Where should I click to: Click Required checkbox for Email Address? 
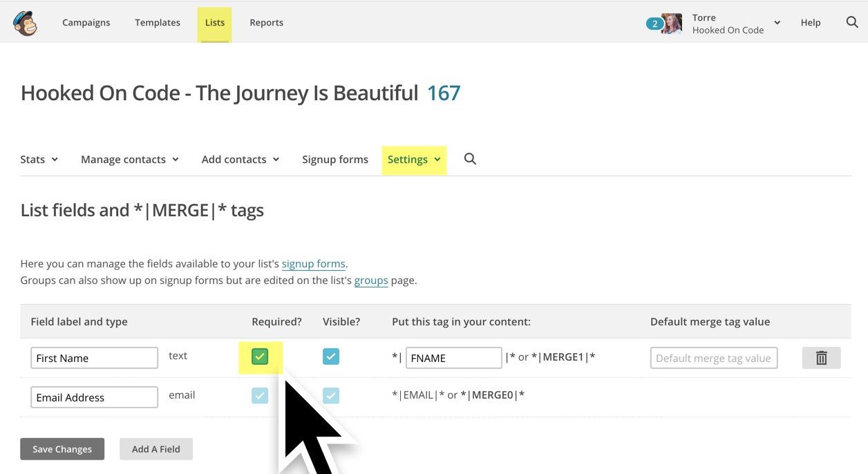pyautogui.click(x=260, y=396)
